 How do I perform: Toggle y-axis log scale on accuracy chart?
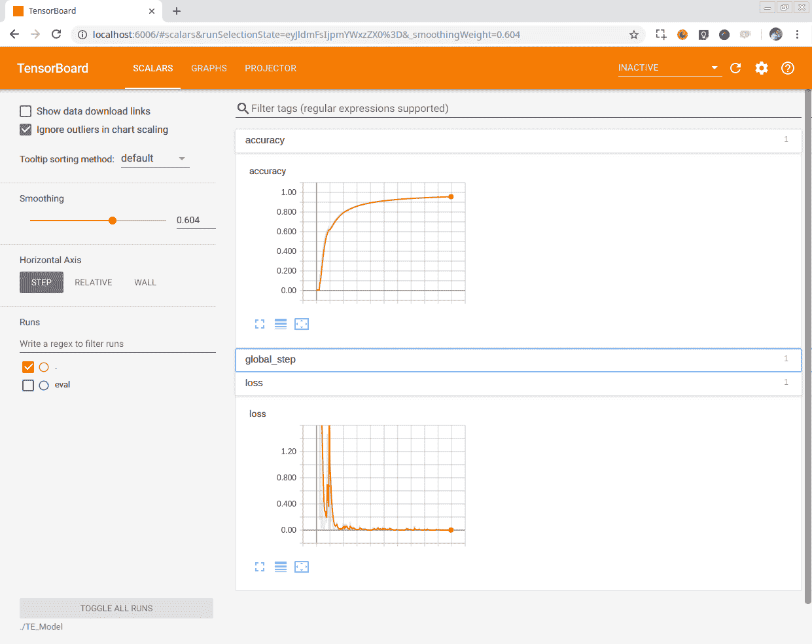281,324
